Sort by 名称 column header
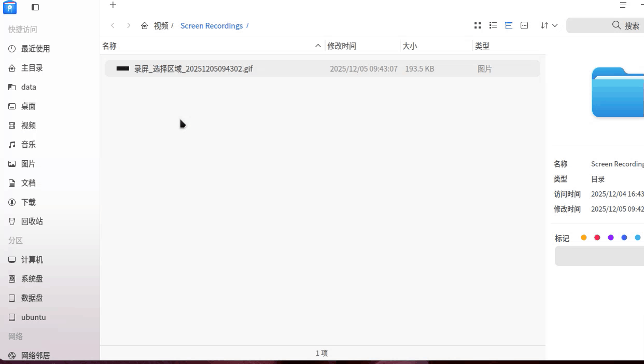The height and width of the screenshot is (364, 644). tap(109, 46)
